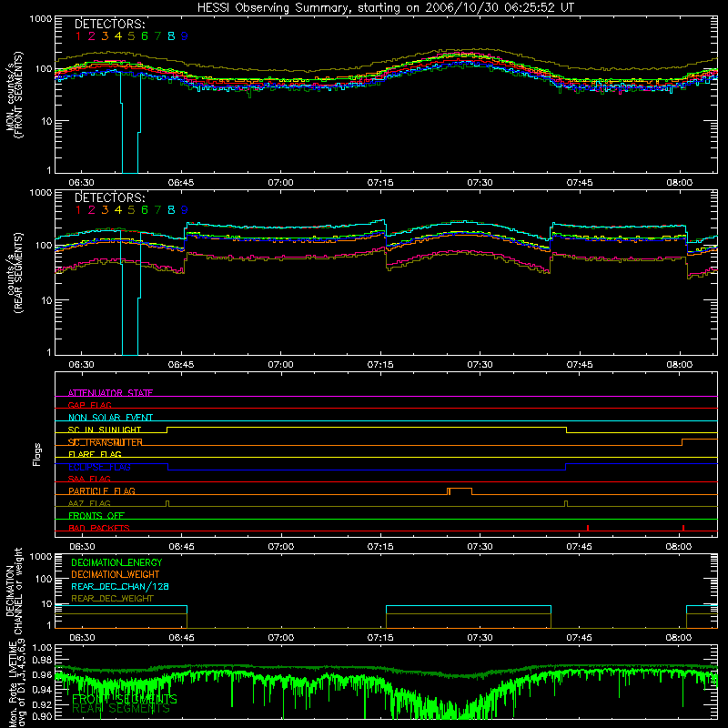Select the FRONTS_OFF flag label
This screenshot has width=728, height=728.
(96, 515)
